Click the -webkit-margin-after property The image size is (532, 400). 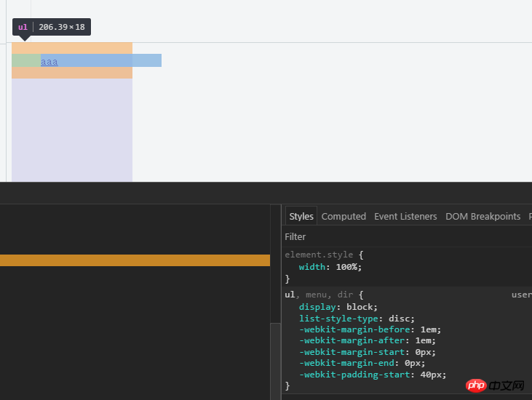click(352, 340)
